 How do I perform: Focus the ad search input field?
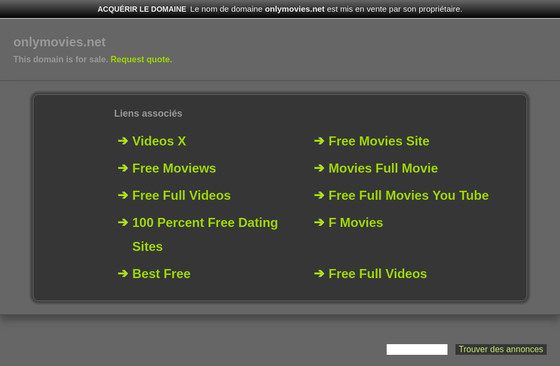417,349
